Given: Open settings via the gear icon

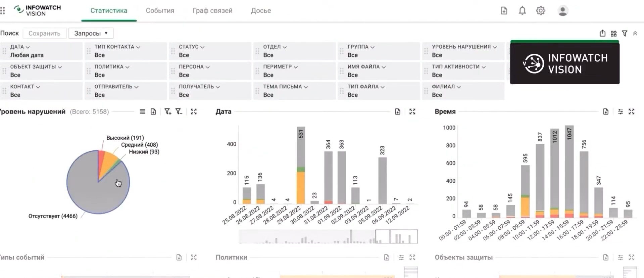Looking at the screenshot, I should point(540,11).
